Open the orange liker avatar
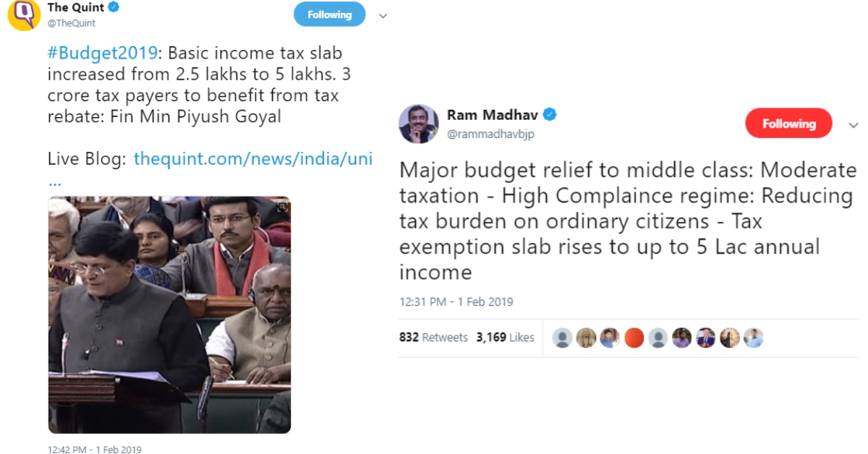 634,338
